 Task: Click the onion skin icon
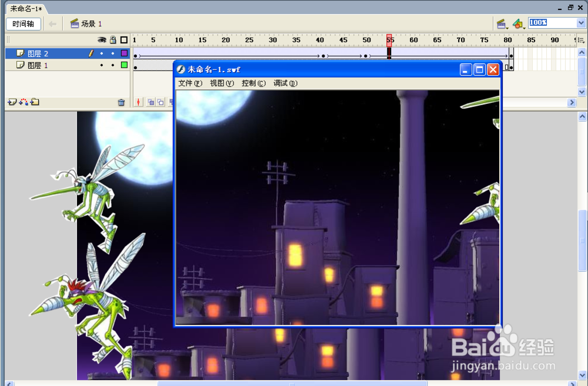tap(151, 102)
